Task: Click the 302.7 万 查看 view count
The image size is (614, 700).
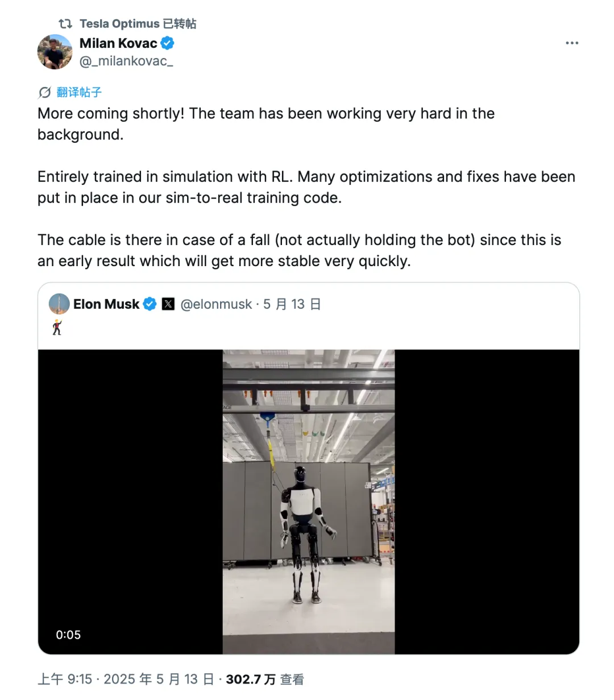Action: pyautogui.click(x=265, y=679)
